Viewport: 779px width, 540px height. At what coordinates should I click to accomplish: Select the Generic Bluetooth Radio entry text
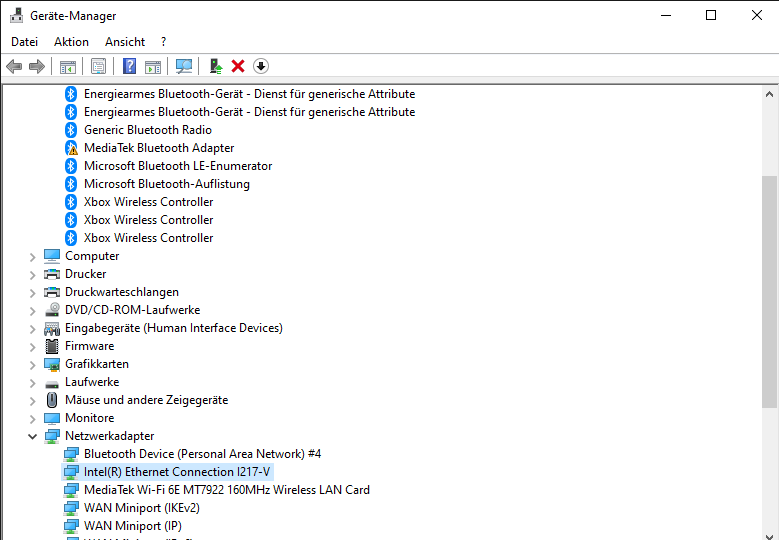click(x=148, y=130)
